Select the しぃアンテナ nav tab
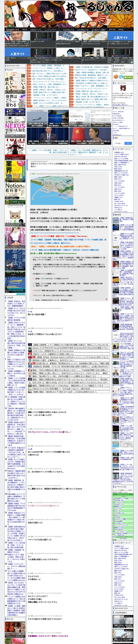 52,30
